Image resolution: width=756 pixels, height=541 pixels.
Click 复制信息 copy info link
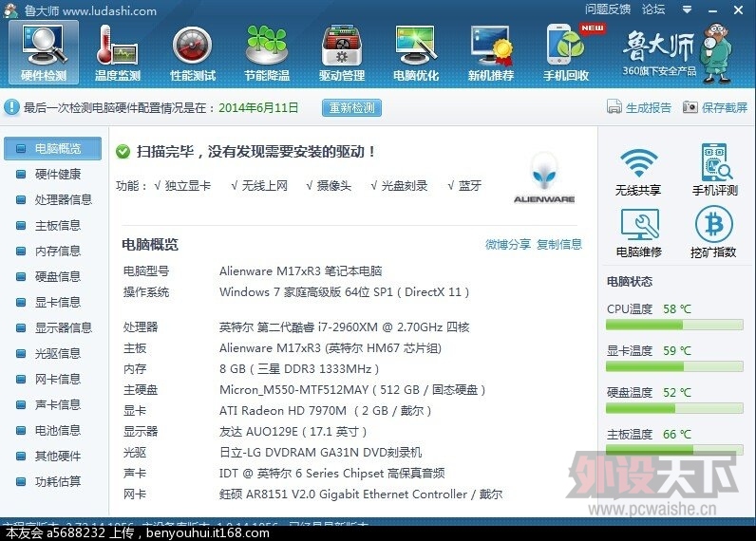[559, 244]
